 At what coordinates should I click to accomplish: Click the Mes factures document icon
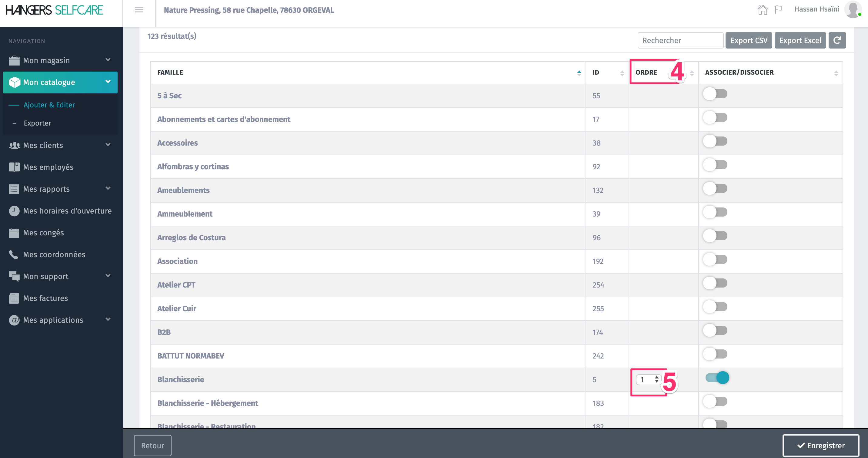tap(14, 298)
